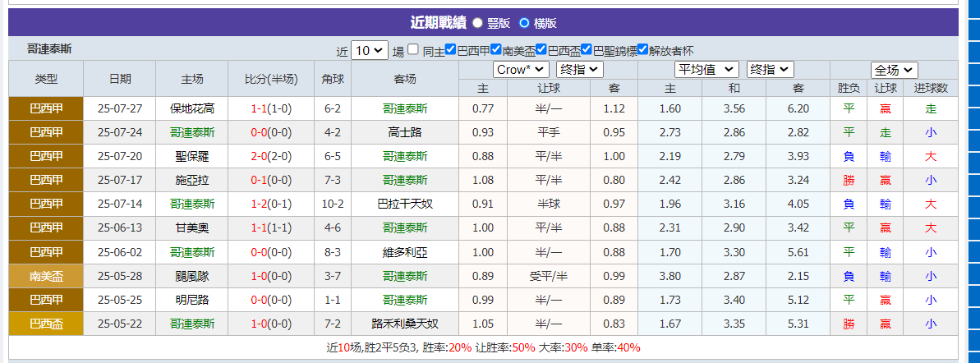Viewport: 980px width, 363px height.
Task: Uncheck the 解放者杯 filter checkbox
Action: click(x=642, y=49)
